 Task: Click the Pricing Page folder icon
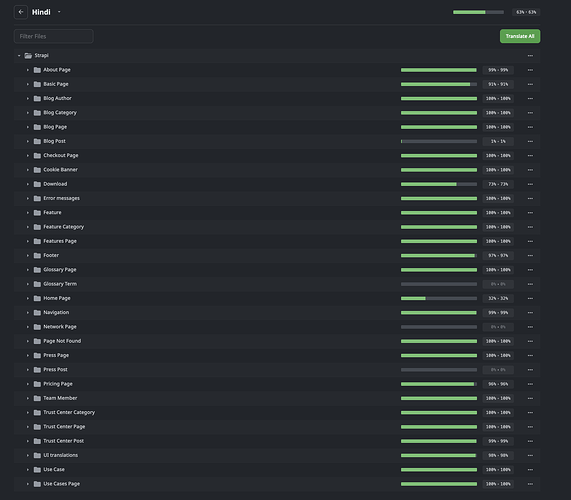[37, 384]
